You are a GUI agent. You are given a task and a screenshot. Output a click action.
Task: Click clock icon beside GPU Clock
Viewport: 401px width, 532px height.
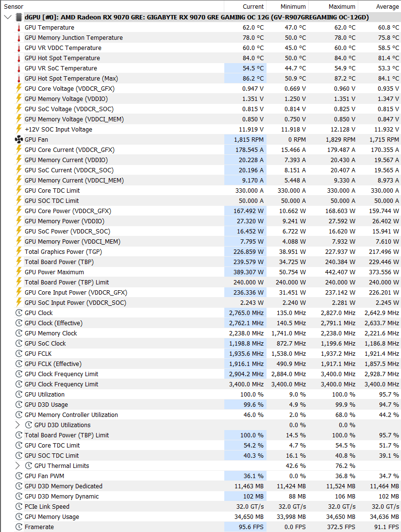(19, 313)
